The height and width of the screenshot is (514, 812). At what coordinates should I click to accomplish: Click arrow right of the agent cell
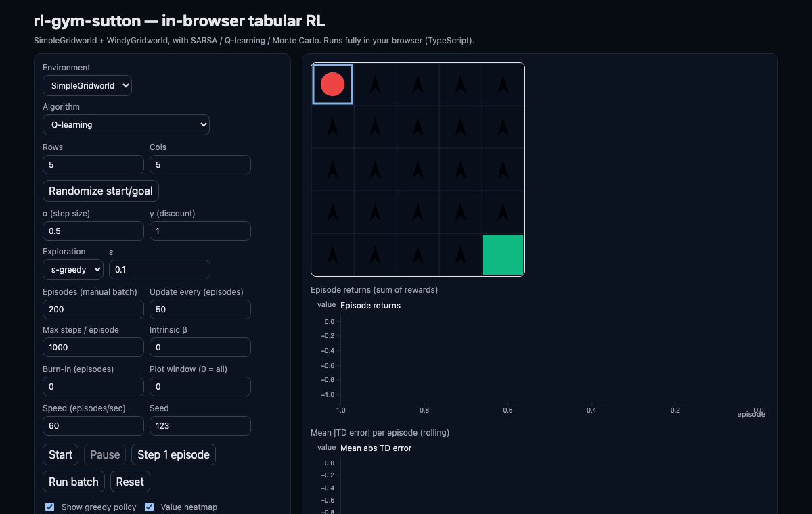375,84
